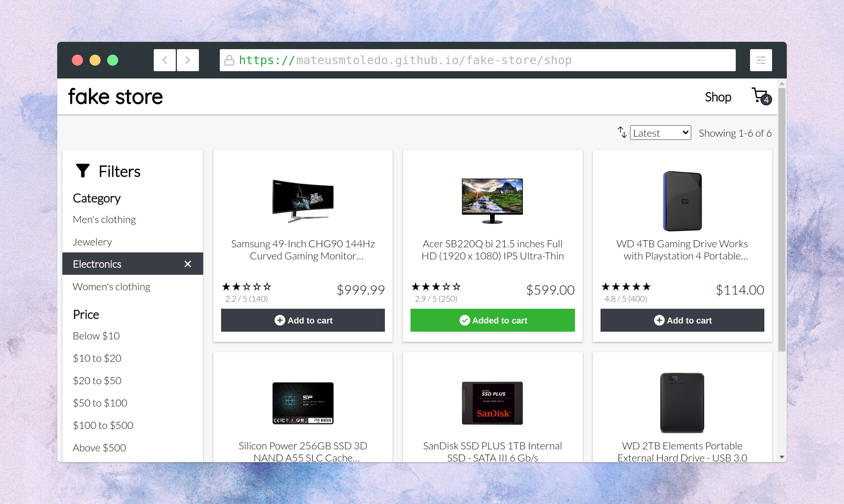
Task: Open SanDisk SSD PLUS product image
Action: click(x=492, y=403)
